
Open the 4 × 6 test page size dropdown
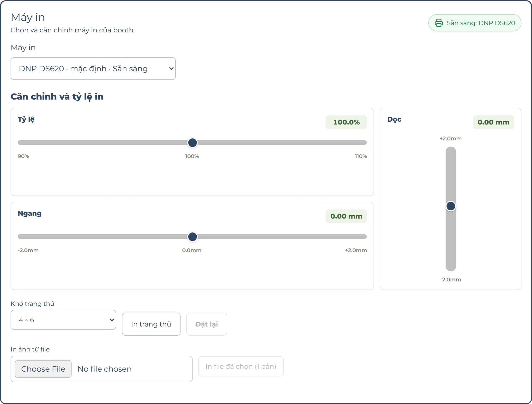[63, 320]
